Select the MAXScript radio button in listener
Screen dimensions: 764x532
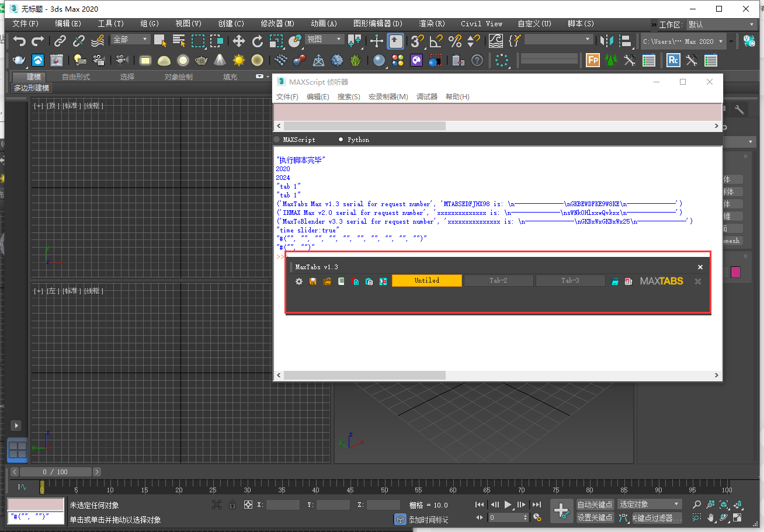(x=277, y=140)
